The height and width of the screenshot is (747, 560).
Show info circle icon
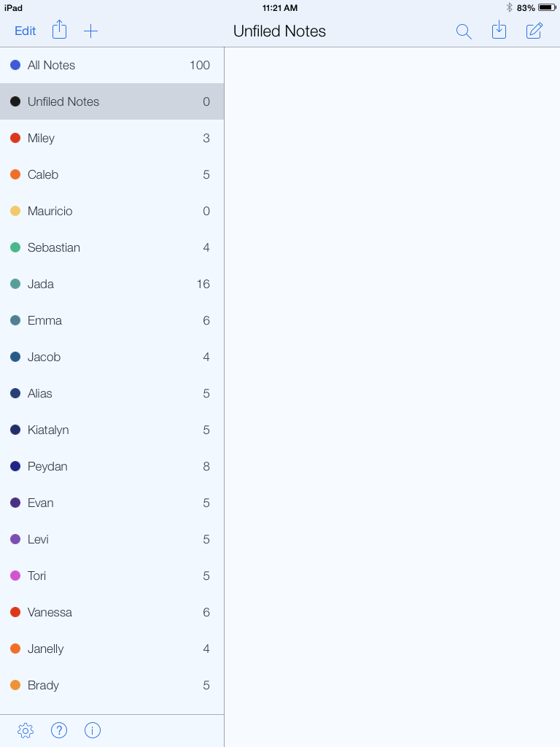click(x=93, y=730)
